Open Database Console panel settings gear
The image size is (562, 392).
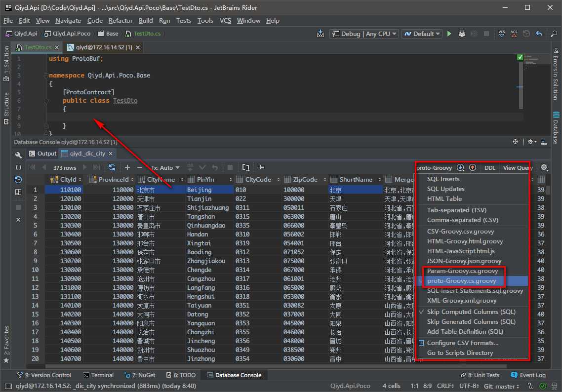point(531,142)
